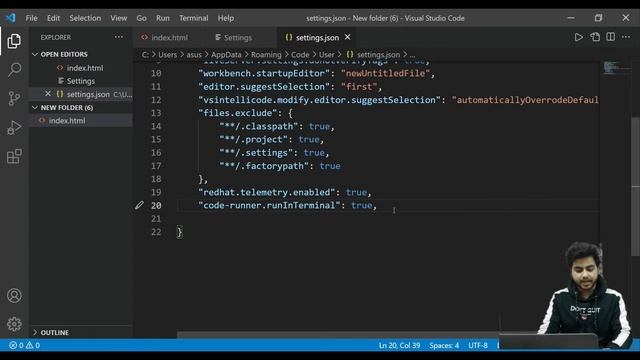The image size is (640, 360).
Task: Click the "newUntitledFile" value
Action: click(x=386, y=73)
